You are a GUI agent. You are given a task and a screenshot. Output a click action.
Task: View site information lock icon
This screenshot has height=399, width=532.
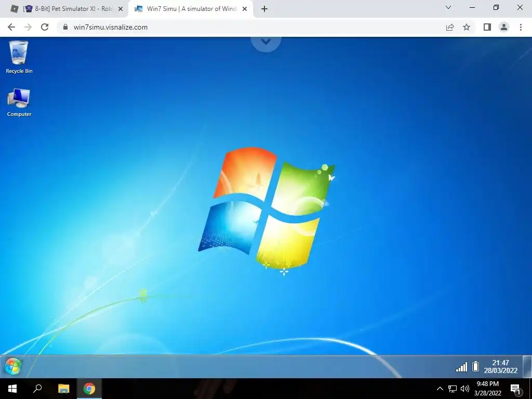click(65, 27)
